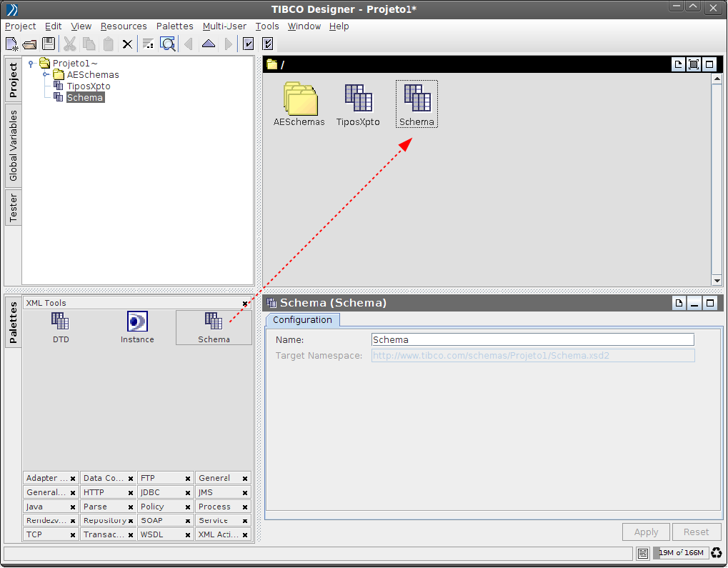Click the garbage collection recycle icon
728x568 pixels.
tap(716, 553)
